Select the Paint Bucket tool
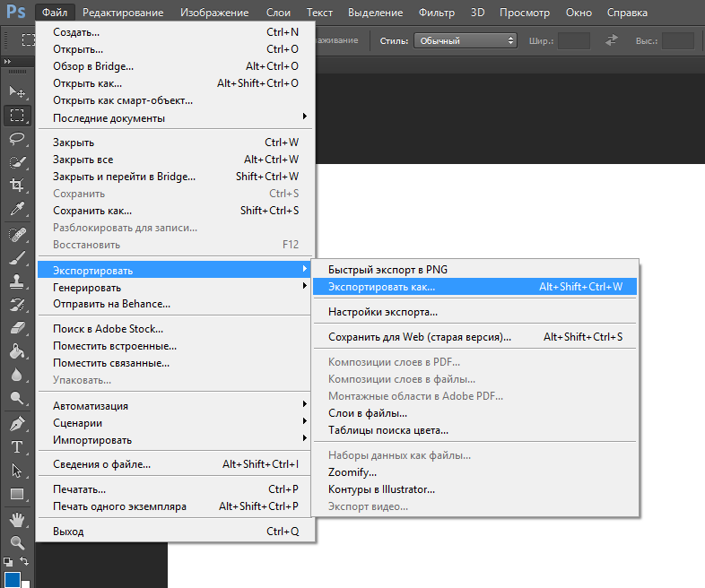The height and width of the screenshot is (588, 705). [17, 351]
